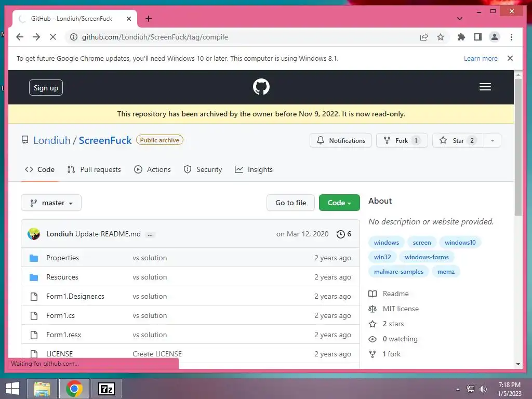Open the GitHub hamburger menu
This screenshot has height=399, width=532.
(485, 87)
